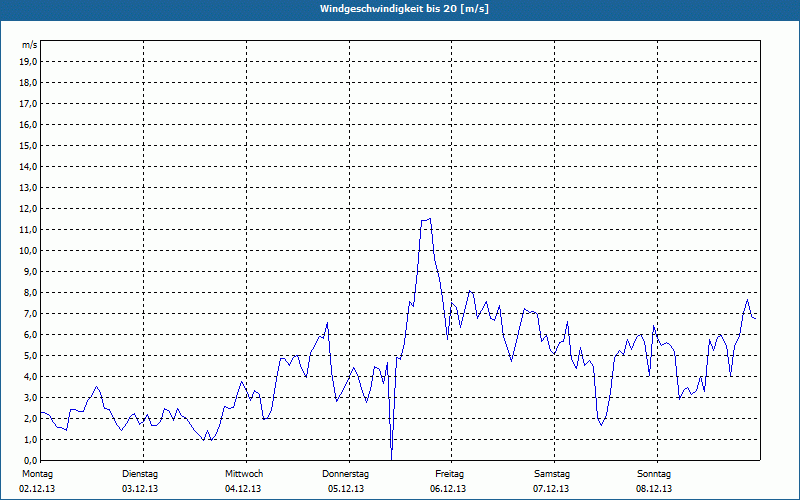
Task: Click the '19,0' axis value
Action: [x=29, y=62]
